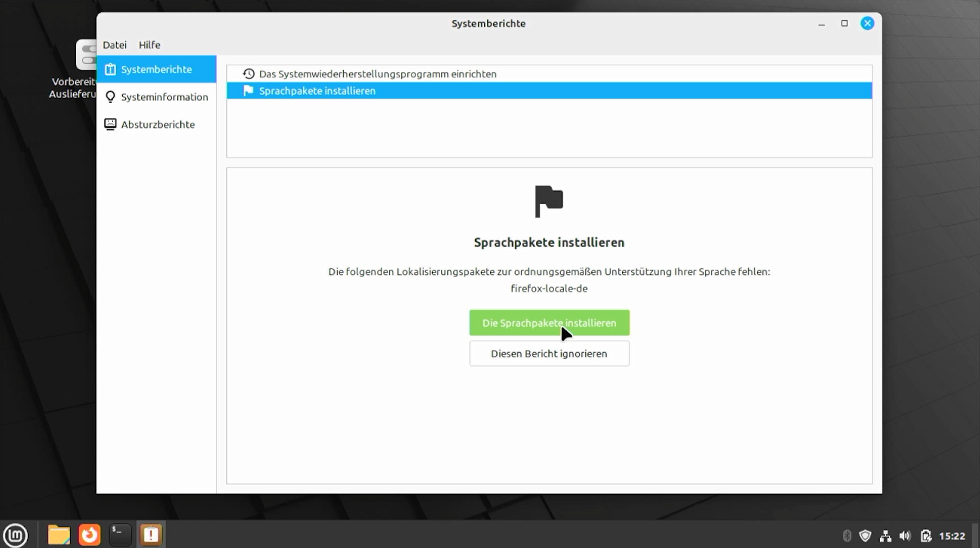Click the Absturzberichte monitor icon
The image size is (980, 548).
click(x=110, y=124)
